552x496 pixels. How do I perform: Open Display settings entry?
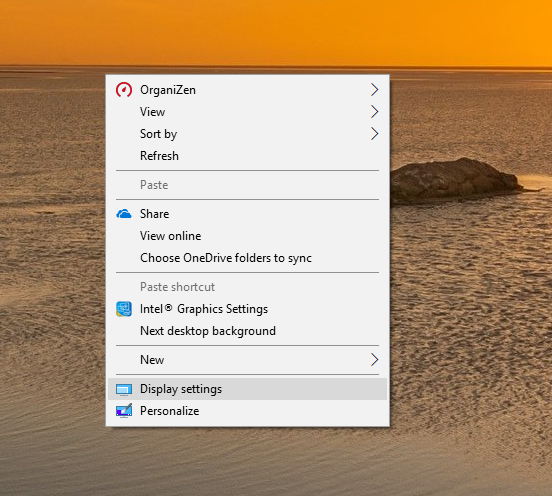coord(247,389)
